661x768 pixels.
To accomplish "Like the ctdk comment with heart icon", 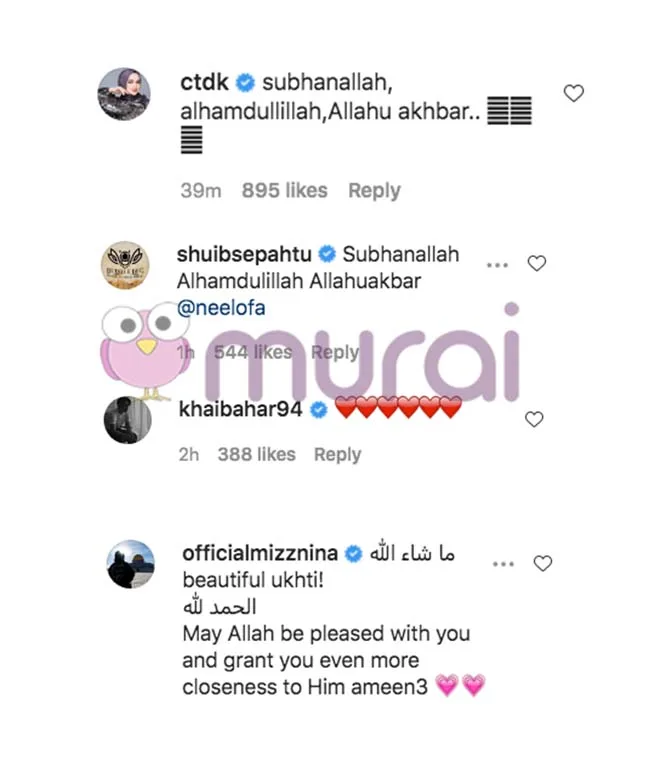I will coord(573,93).
